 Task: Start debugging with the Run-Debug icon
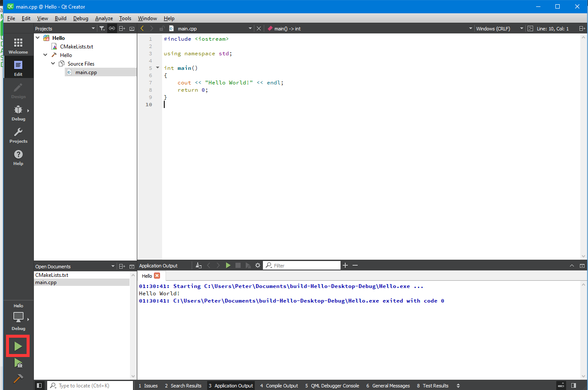click(x=18, y=363)
